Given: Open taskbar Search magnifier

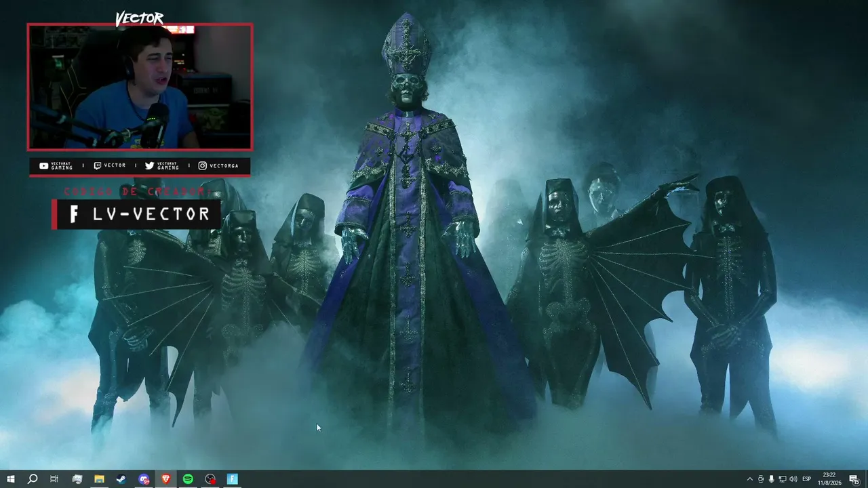Looking at the screenshot, I should click(x=32, y=479).
